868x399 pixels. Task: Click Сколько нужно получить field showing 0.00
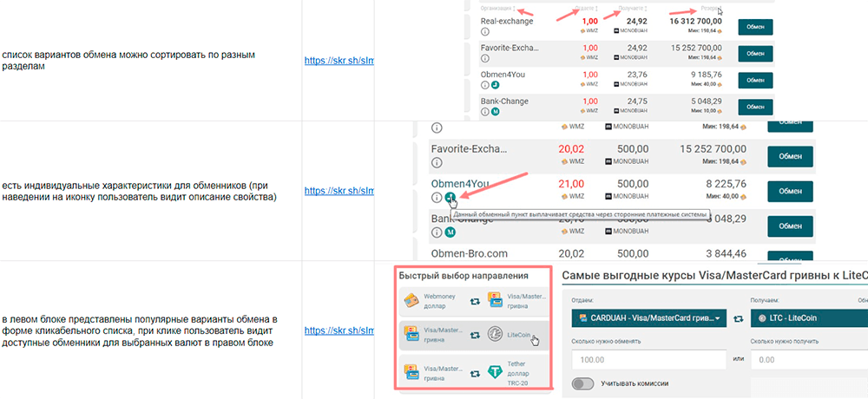point(809,360)
